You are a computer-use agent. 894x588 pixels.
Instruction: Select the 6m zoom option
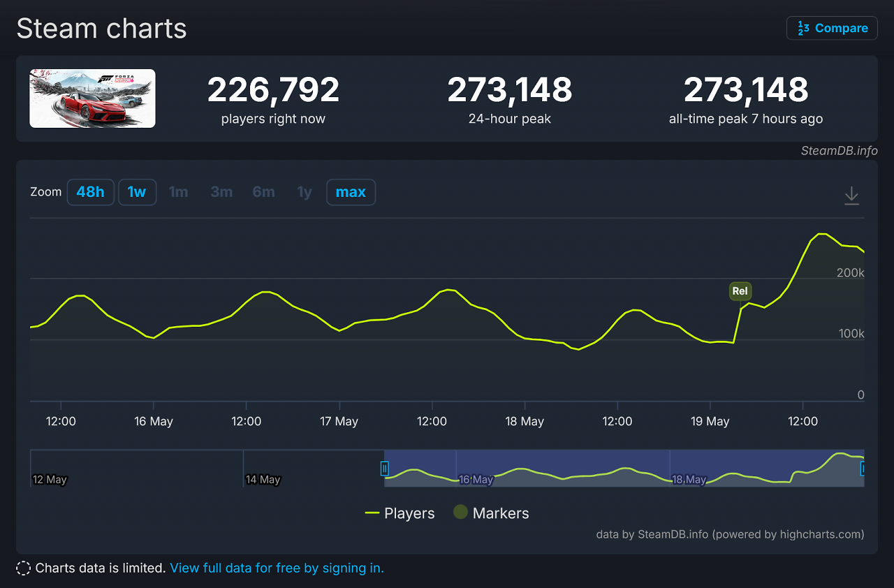263,192
